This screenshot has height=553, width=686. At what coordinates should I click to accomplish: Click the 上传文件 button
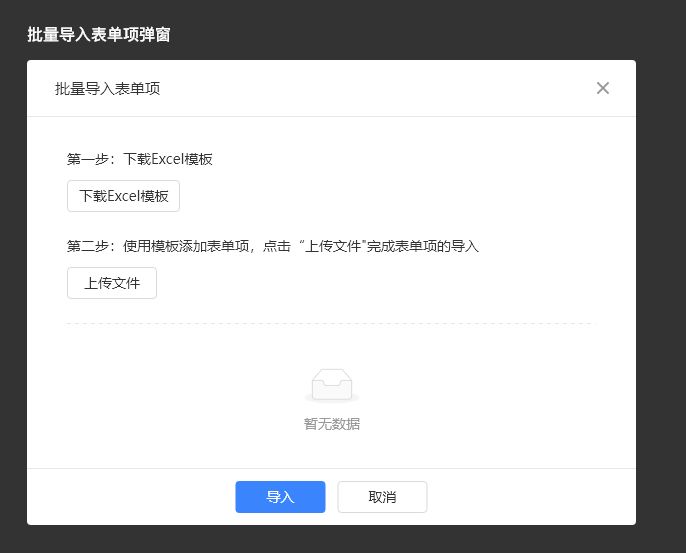pyautogui.click(x=112, y=283)
